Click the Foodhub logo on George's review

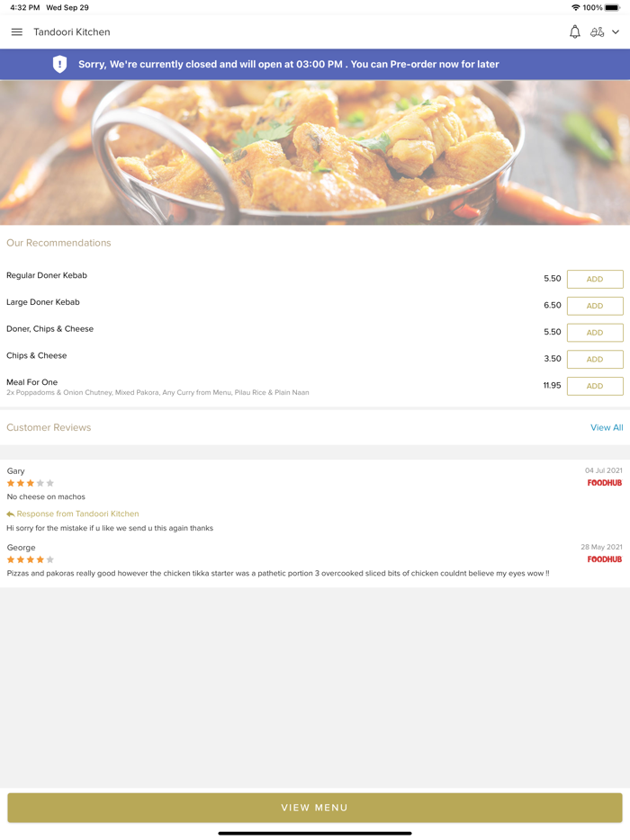[x=604, y=559]
